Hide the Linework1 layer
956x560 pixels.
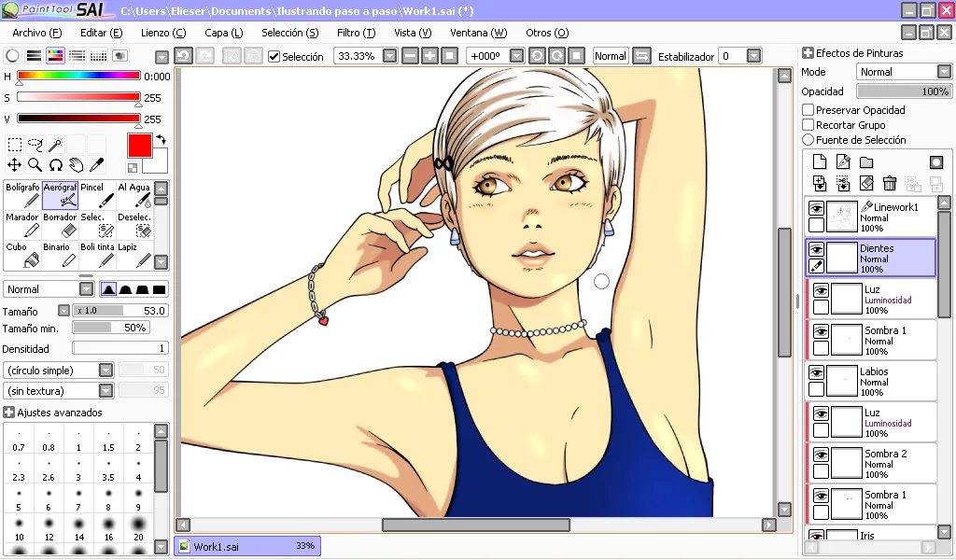(816, 208)
